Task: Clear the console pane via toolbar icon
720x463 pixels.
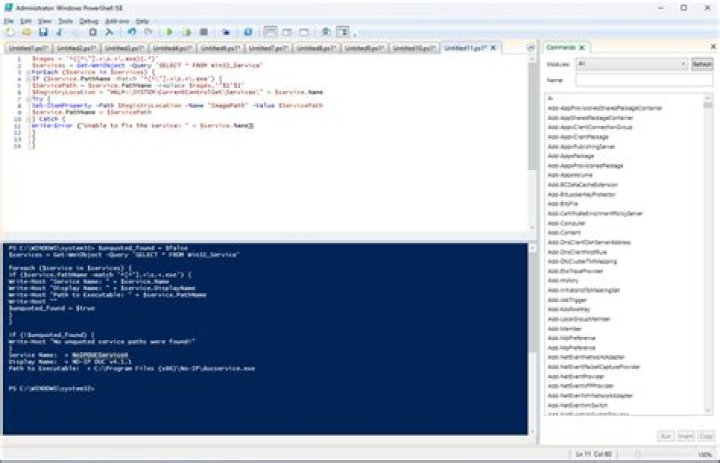Action: click(109, 32)
